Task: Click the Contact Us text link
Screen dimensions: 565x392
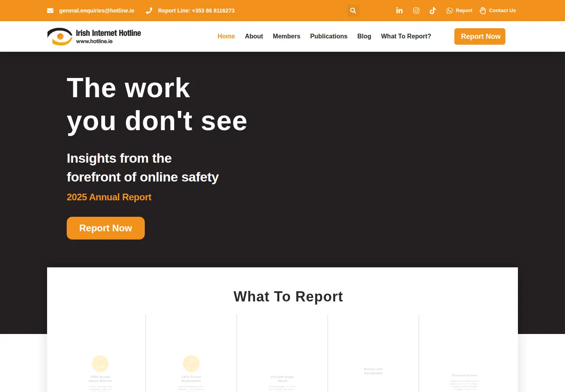Action: (502, 11)
